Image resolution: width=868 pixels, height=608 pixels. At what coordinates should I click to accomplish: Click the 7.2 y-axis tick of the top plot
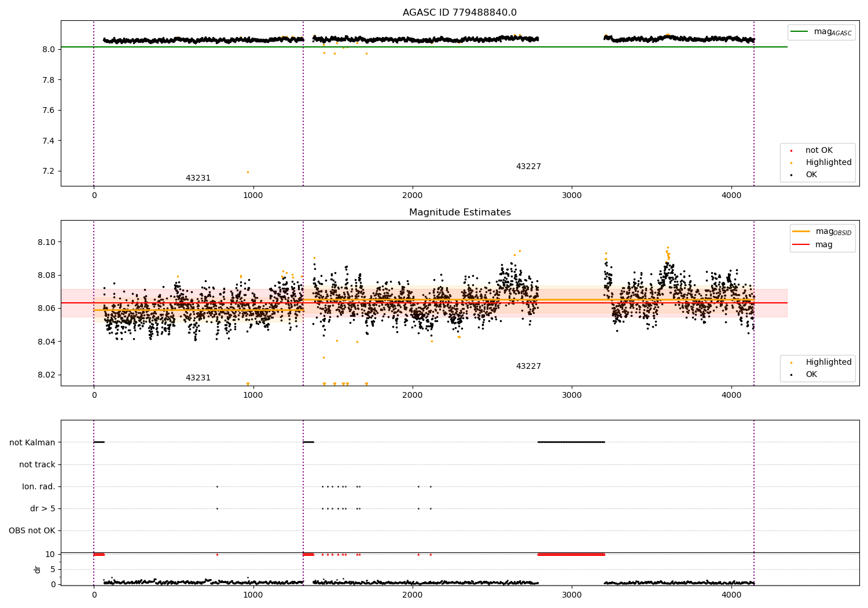[49, 171]
